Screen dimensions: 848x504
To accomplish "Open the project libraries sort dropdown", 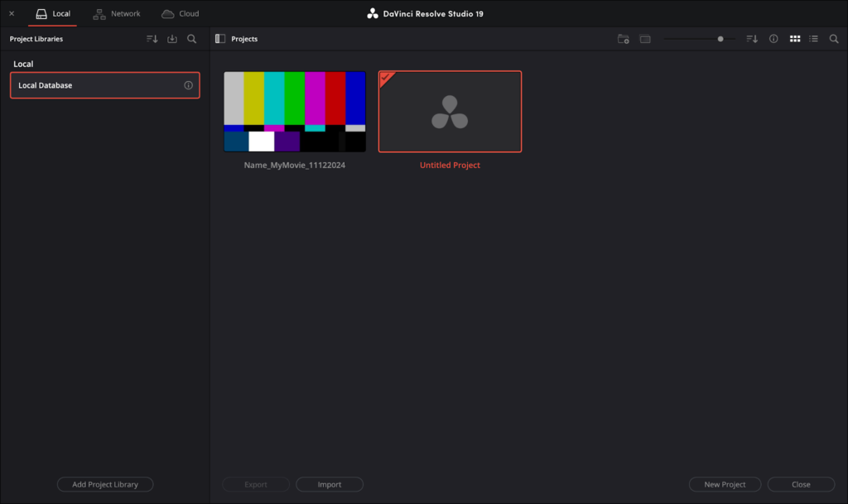I will [x=152, y=39].
